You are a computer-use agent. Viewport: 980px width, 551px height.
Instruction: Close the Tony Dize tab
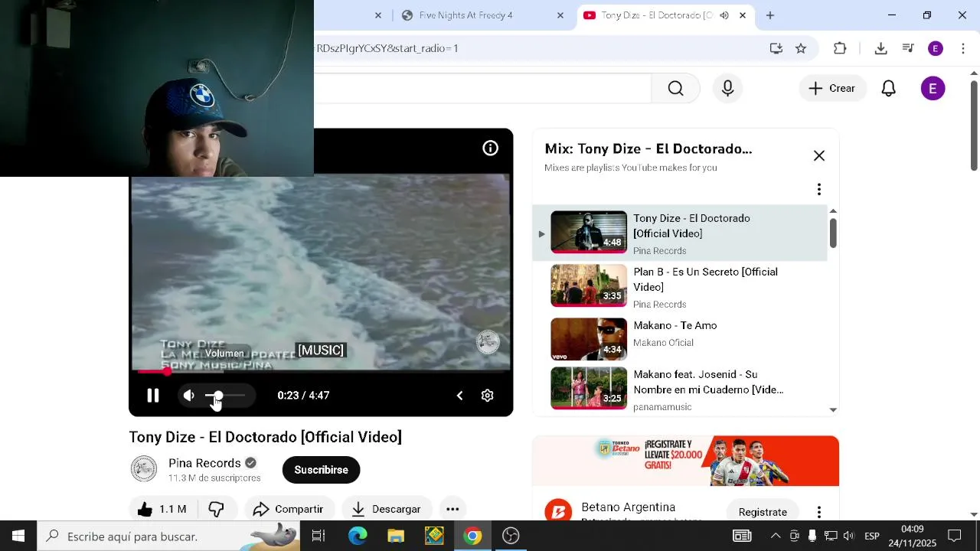tap(742, 15)
